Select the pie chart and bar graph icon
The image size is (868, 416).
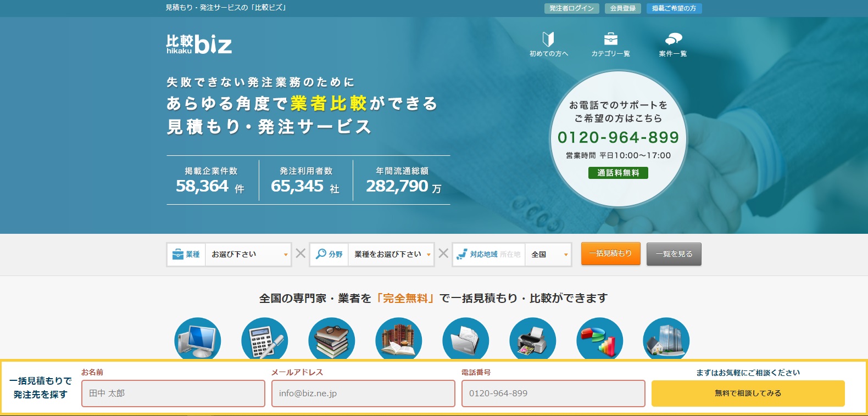click(x=600, y=339)
